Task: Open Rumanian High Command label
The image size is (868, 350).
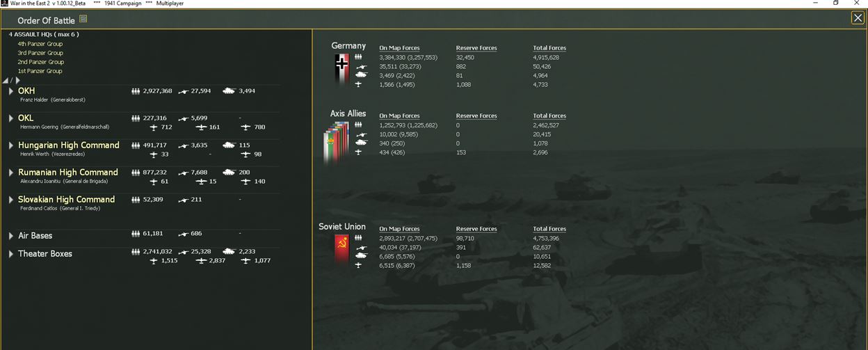Action: coord(68,173)
